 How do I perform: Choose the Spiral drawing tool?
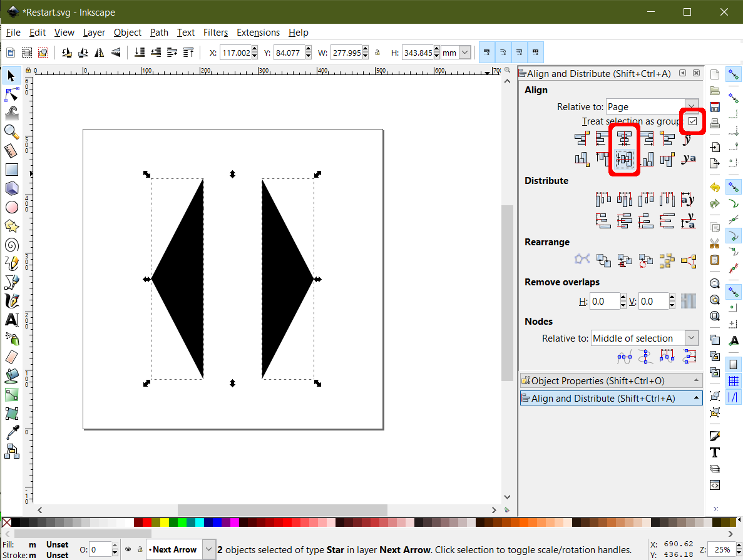11,245
